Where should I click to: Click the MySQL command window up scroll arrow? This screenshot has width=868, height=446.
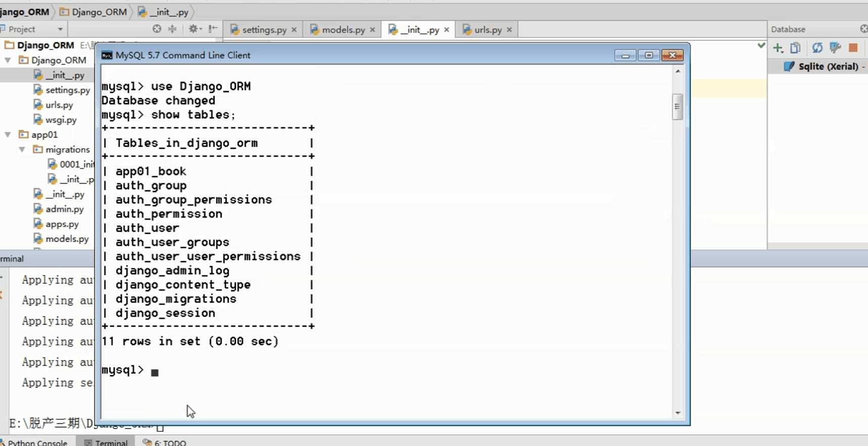tap(678, 71)
